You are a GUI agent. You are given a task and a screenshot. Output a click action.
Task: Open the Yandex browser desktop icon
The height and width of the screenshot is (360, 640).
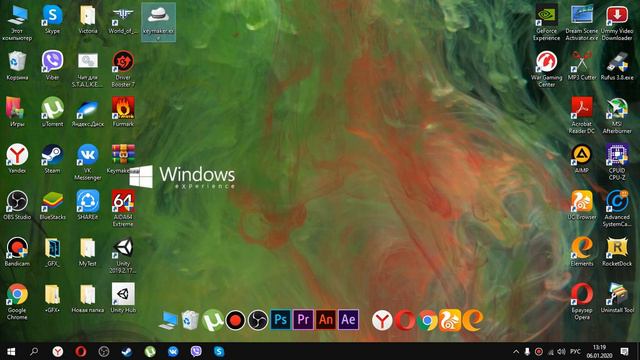click(17, 158)
